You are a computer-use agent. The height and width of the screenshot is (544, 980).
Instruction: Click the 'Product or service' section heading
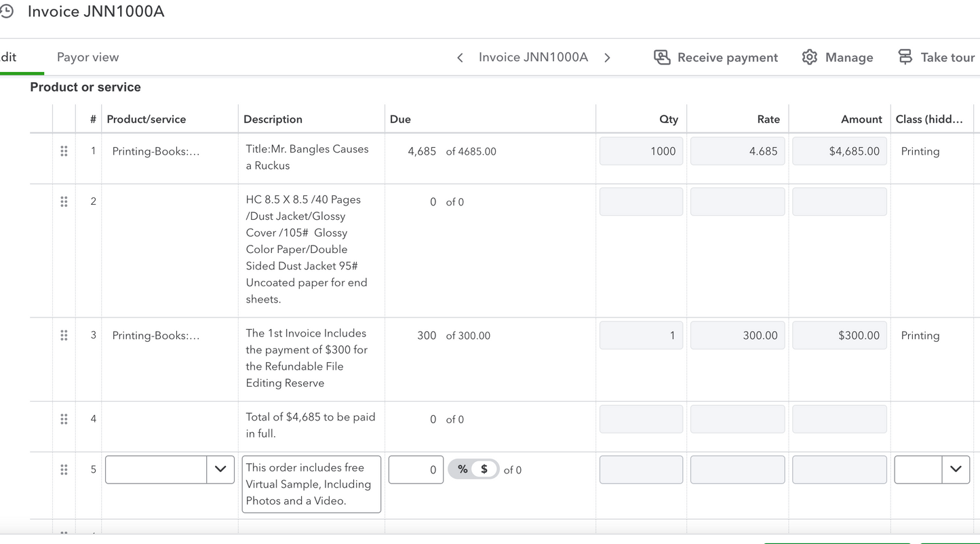pyautogui.click(x=85, y=87)
